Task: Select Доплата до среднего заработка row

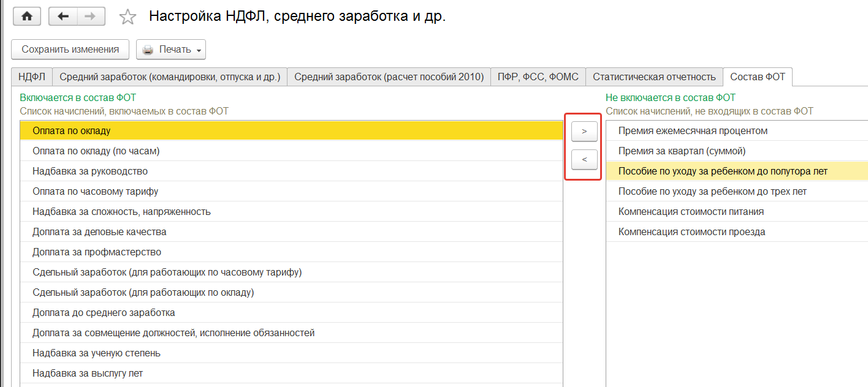Action: (104, 313)
